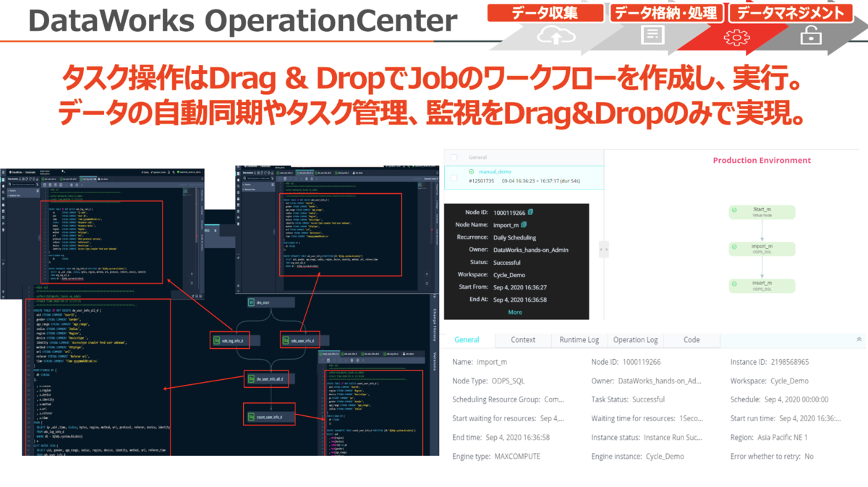Open the Runtime Log tab

[x=579, y=339]
